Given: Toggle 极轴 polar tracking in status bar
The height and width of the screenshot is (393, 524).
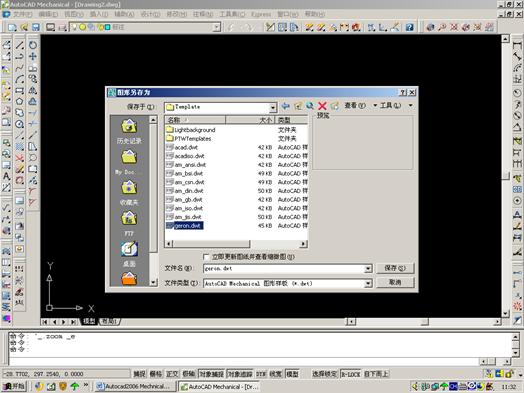Looking at the screenshot, I should point(189,374).
